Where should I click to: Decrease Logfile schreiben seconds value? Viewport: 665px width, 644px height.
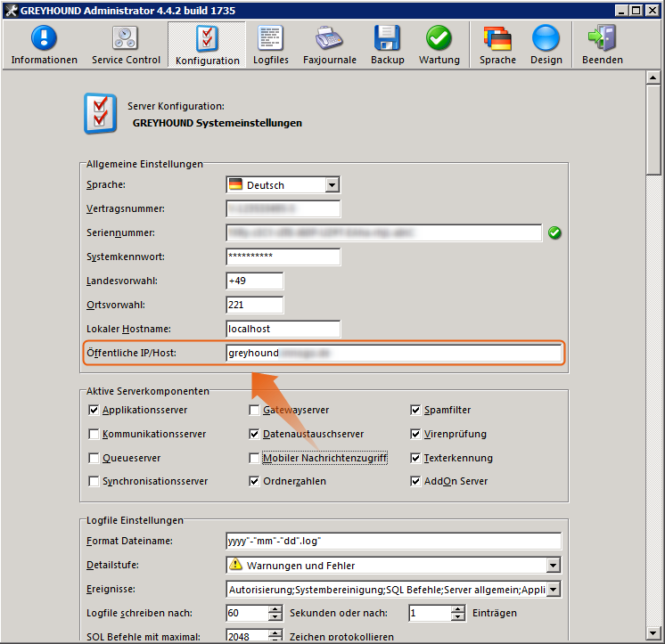275,617
